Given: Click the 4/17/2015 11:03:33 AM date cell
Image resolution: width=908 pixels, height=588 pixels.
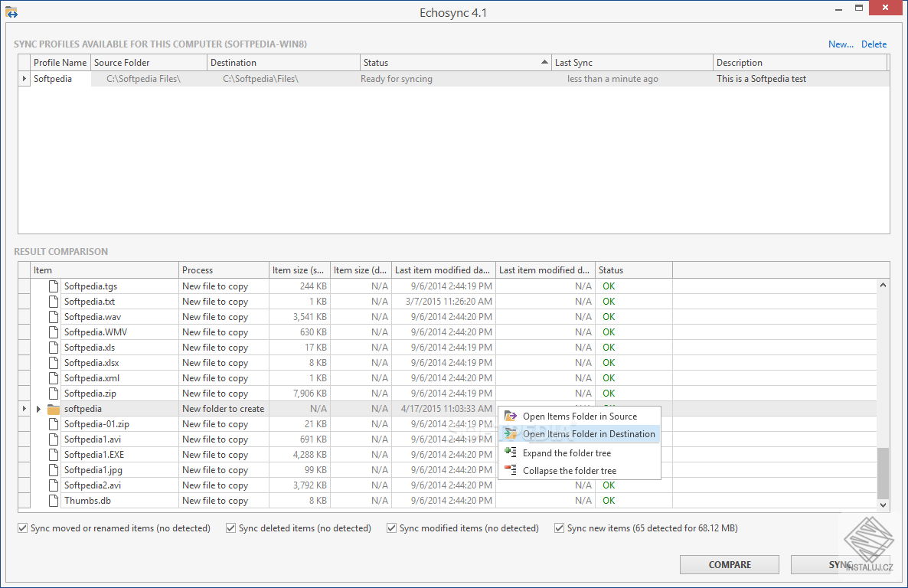Looking at the screenshot, I should click(x=443, y=409).
